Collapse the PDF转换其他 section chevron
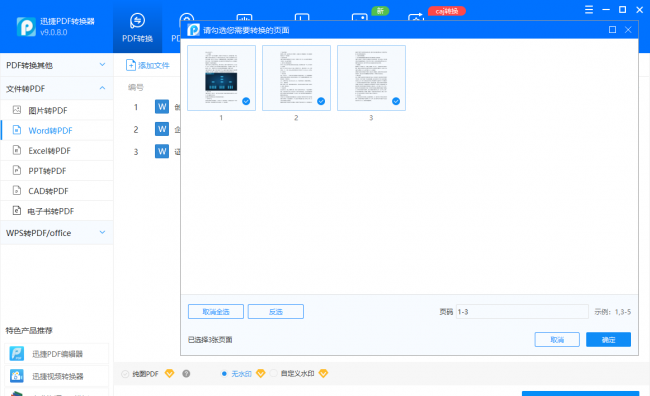Screen dimensions: 650x396 (x=102, y=65)
